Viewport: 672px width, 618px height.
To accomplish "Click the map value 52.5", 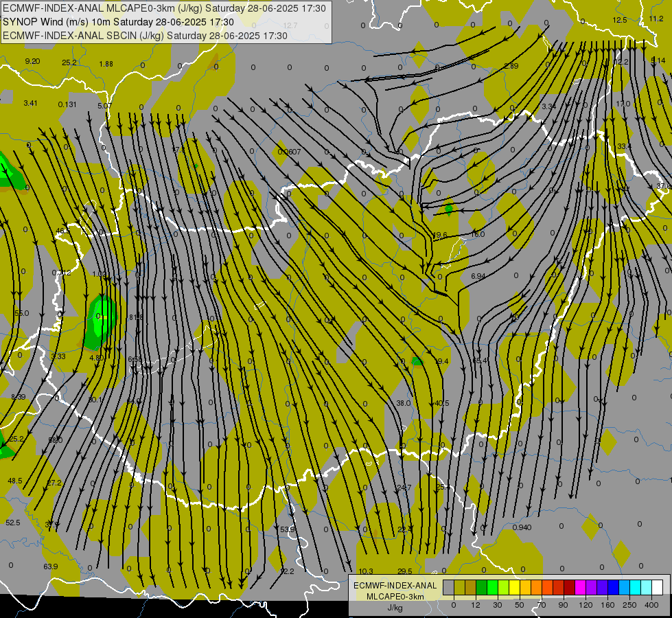I will pyautogui.click(x=13, y=523).
